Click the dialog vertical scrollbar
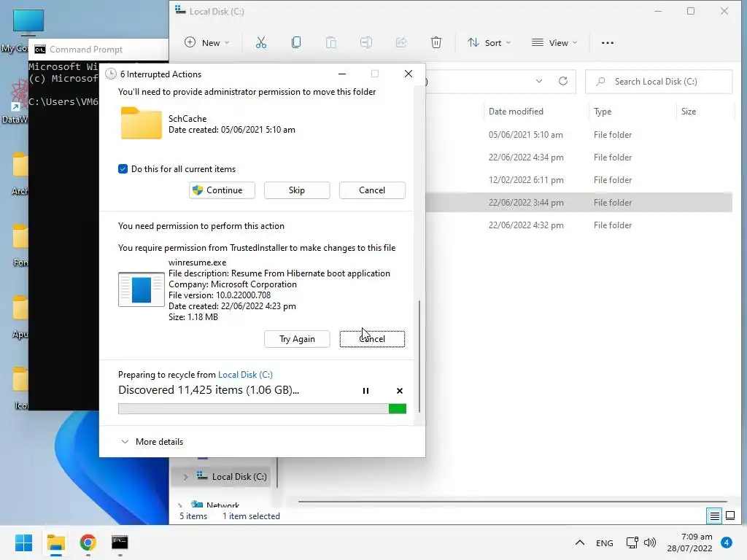This screenshot has width=747, height=560. pyautogui.click(x=419, y=356)
